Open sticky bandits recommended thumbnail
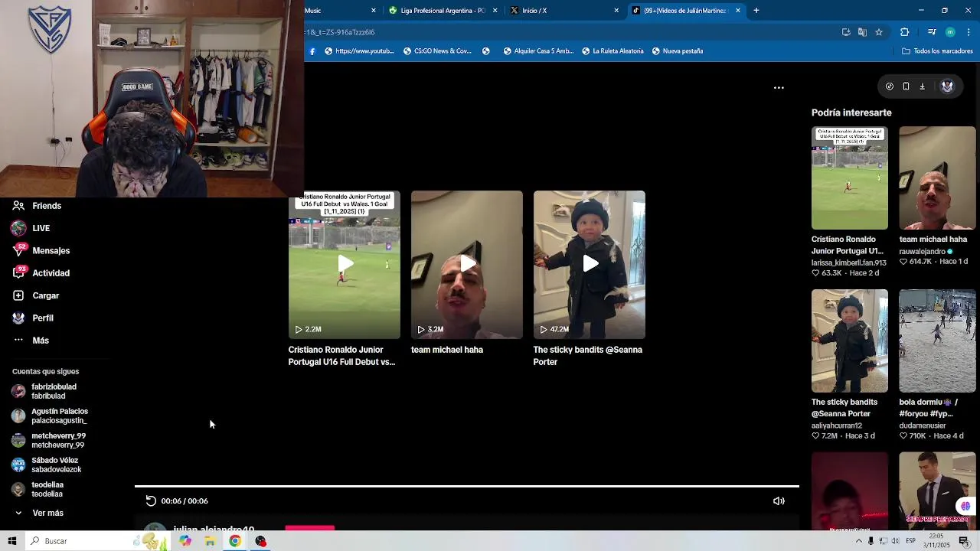This screenshot has height=551, width=980. [x=850, y=341]
